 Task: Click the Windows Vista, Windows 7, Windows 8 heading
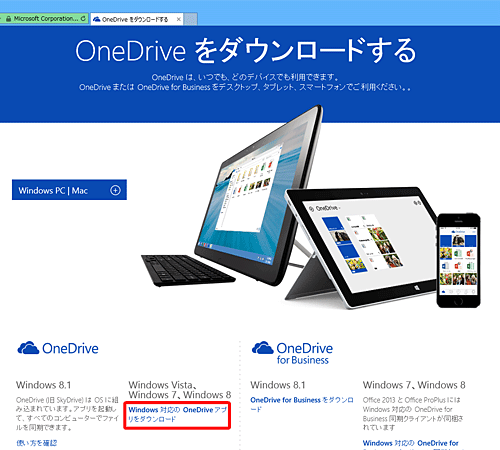180,390
